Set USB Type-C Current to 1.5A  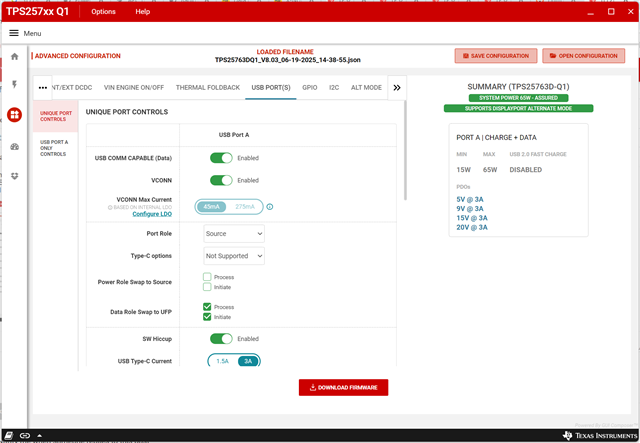pyautogui.click(x=222, y=361)
